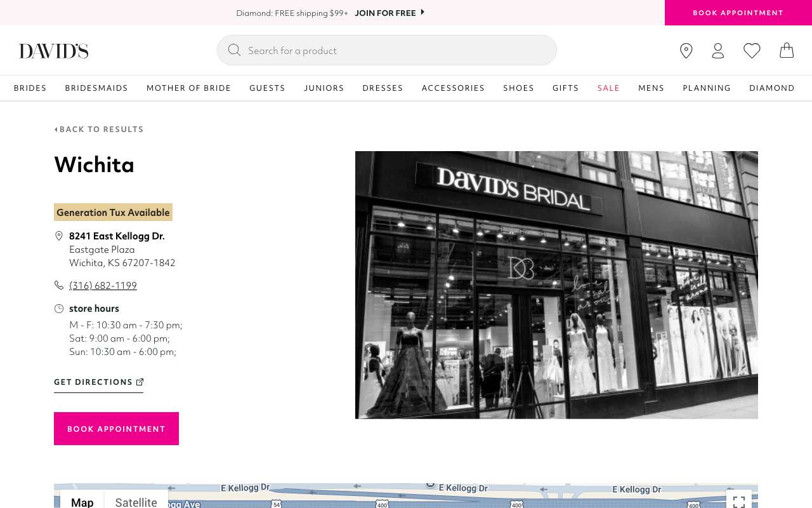Click the 'Sat: 9:00 am - 6:00 pm' hours

click(119, 338)
